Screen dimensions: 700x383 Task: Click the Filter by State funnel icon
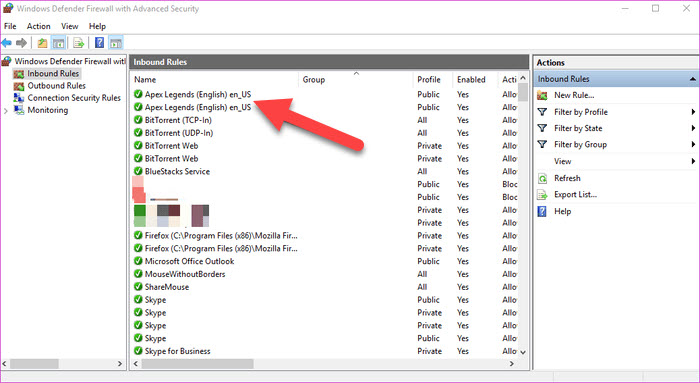542,128
